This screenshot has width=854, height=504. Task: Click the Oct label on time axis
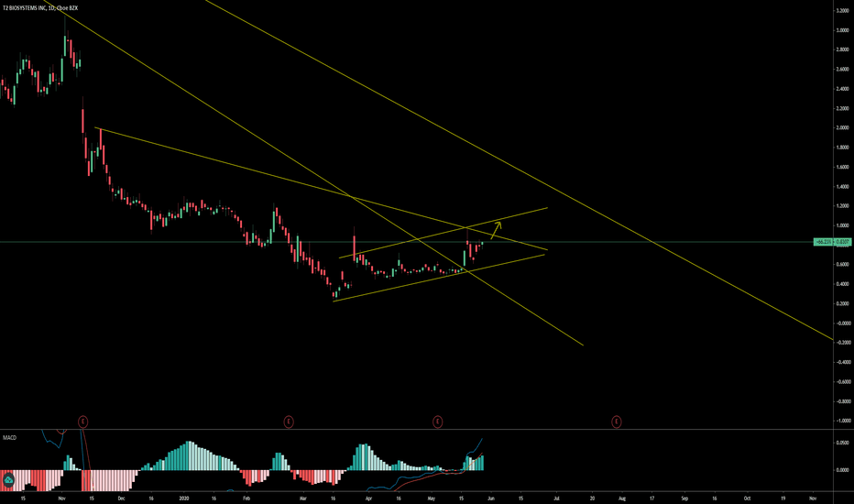[x=748, y=498]
